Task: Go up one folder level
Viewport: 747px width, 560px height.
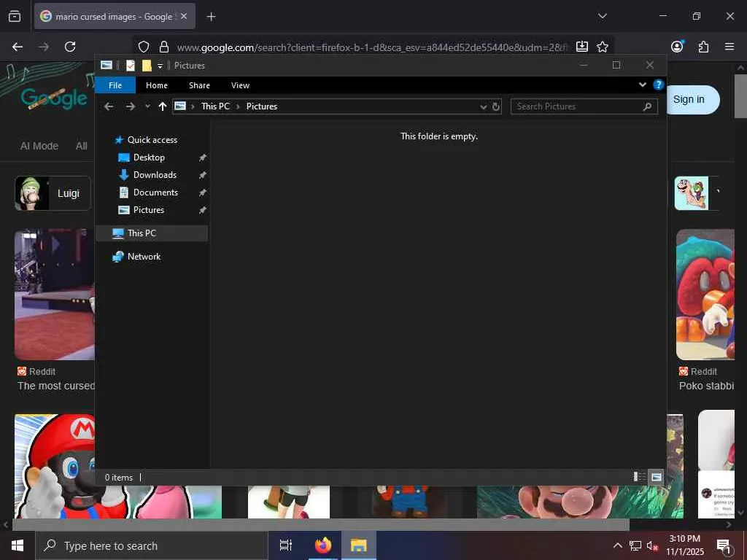Action: (163, 106)
